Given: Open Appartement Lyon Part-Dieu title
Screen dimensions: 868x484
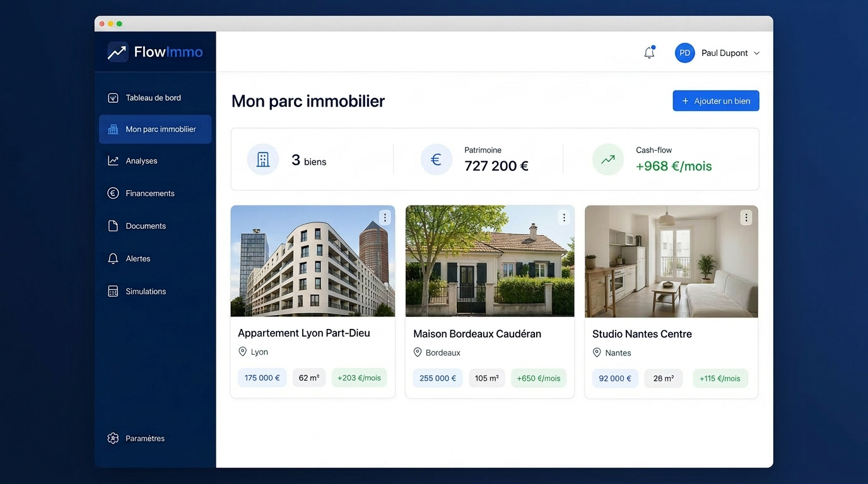Looking at the screenshot, I should coord(304,333).
